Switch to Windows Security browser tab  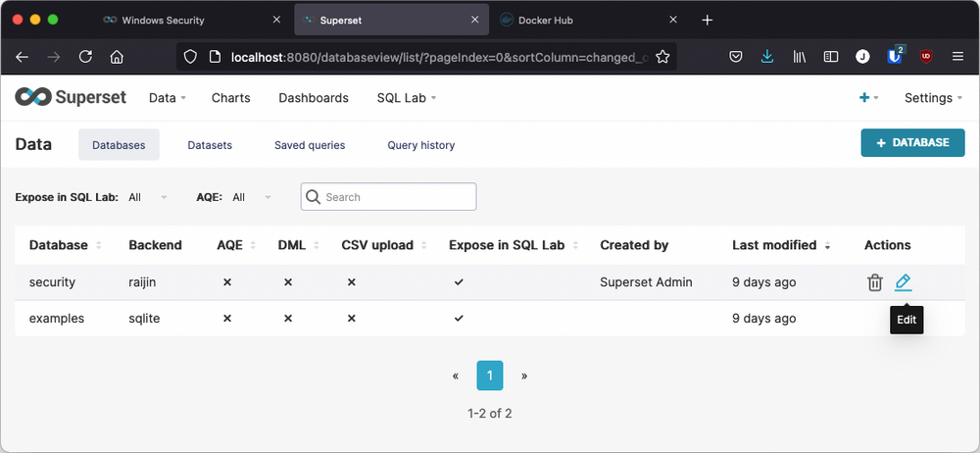click(x=163, y=20)
